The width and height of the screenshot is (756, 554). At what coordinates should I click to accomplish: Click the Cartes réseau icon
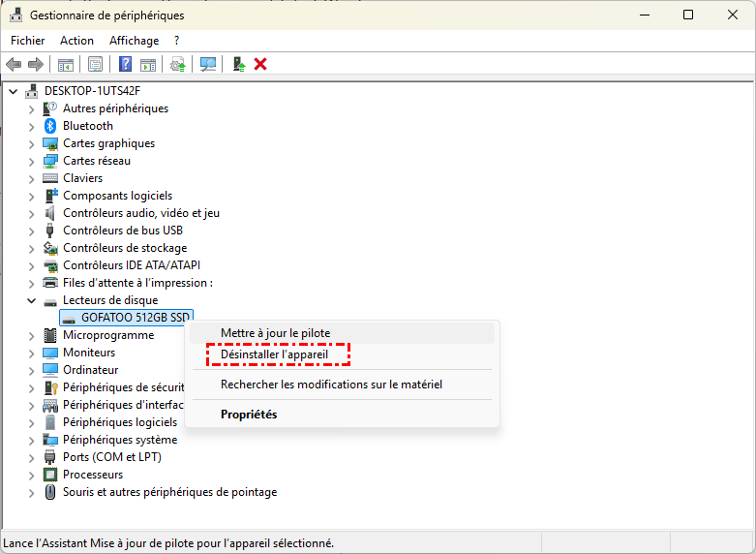pyautogui.click(x=50, y=161)
